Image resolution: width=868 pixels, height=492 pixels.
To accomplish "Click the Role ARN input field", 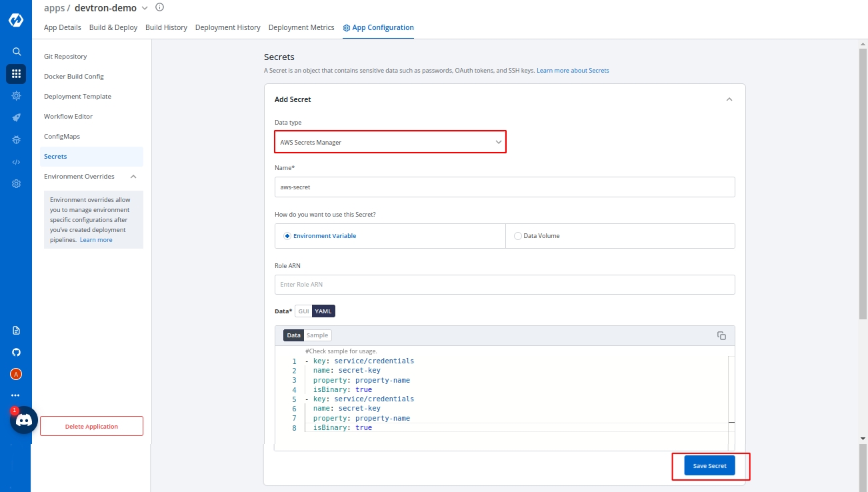I will coord(504,285).
